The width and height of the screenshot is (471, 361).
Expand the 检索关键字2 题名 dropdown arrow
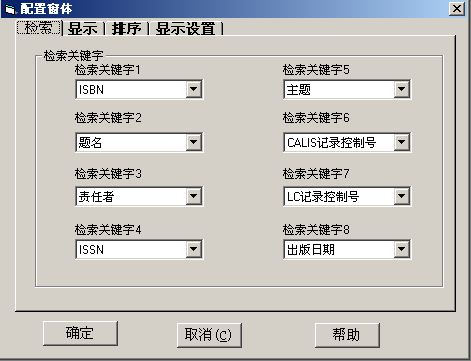[194, 143]
